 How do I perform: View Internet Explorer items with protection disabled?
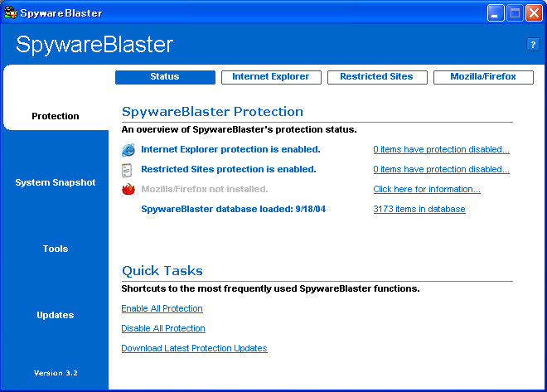click(x=441, y=150)
